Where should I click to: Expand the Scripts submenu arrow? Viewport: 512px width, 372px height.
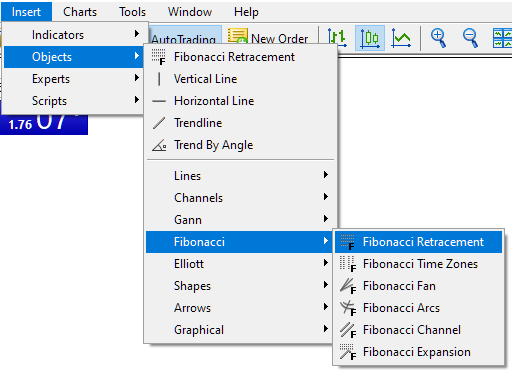[137, 100]
